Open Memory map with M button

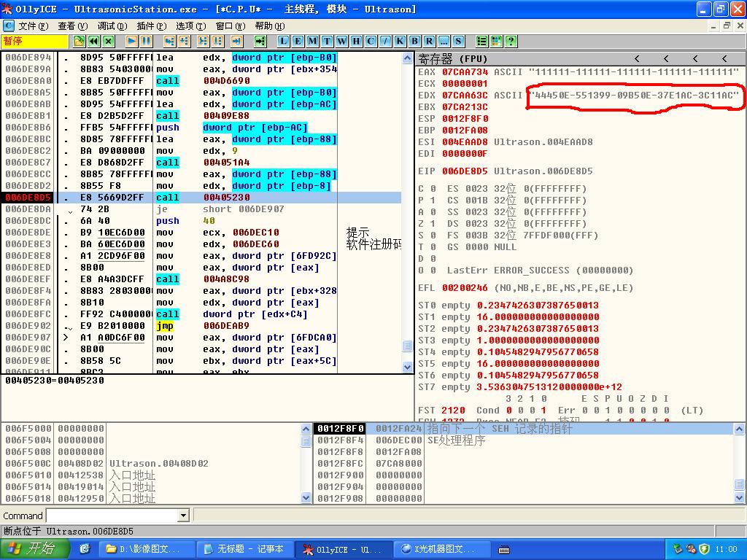(x=312, y=42)
